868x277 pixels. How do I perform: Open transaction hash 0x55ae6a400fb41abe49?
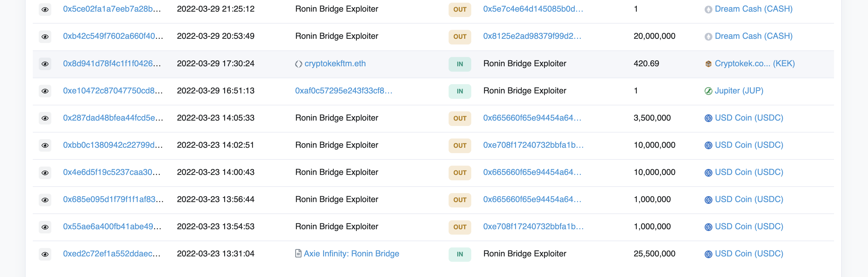pos(112,226)
